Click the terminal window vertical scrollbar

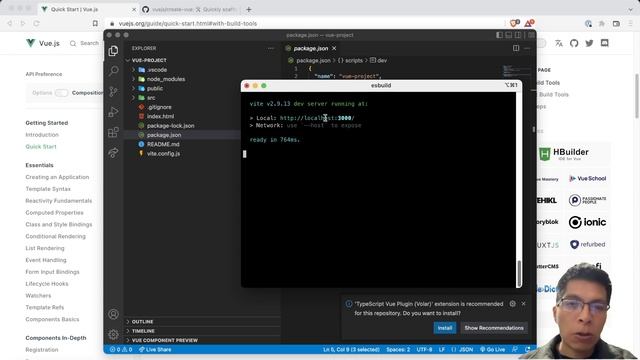[x=519, y=273]
